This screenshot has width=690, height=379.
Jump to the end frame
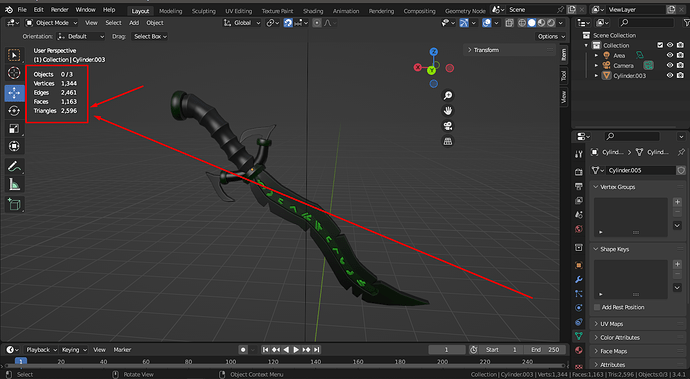[317, 350]
